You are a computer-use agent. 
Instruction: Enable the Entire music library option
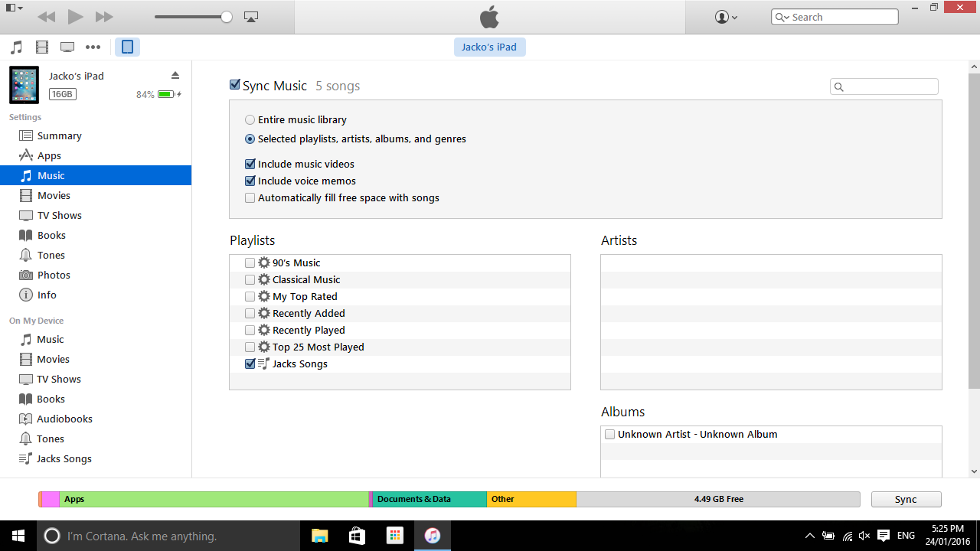click(250, 120)
